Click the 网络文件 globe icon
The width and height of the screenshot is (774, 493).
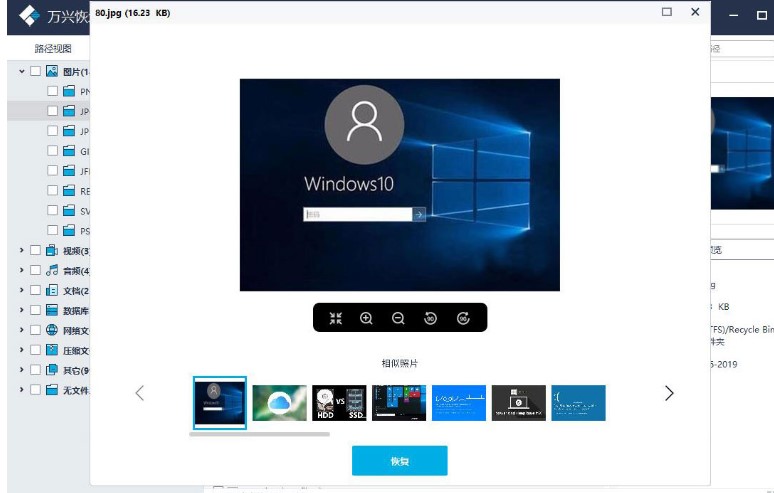(52, 330)
